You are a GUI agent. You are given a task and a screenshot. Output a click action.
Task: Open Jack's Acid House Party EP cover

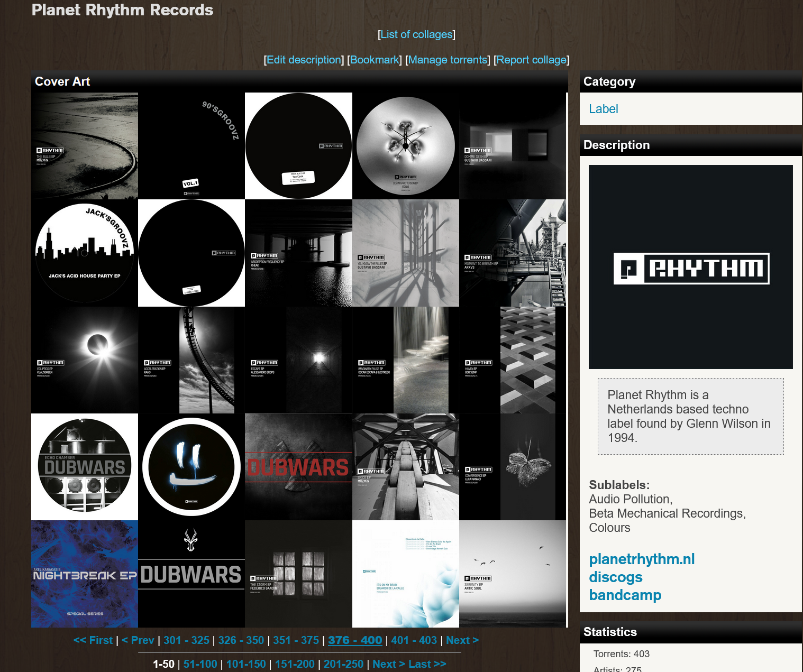coord(85,253)
